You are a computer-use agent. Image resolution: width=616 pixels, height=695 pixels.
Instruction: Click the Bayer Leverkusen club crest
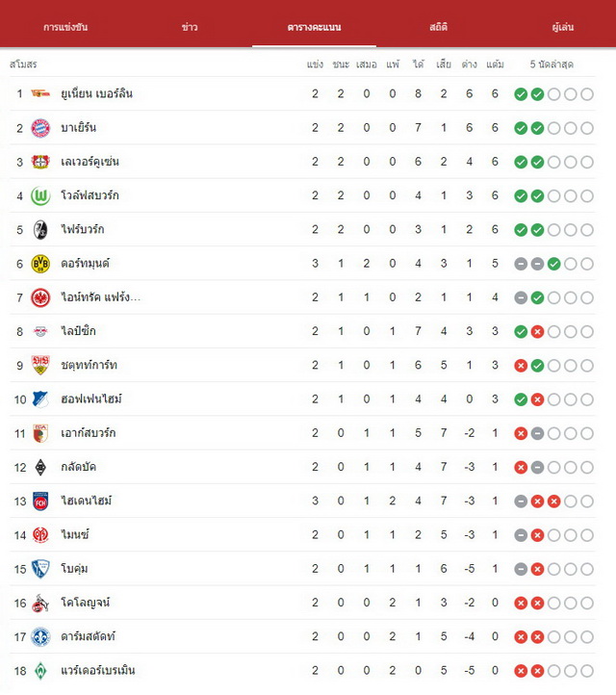(40, 162)
